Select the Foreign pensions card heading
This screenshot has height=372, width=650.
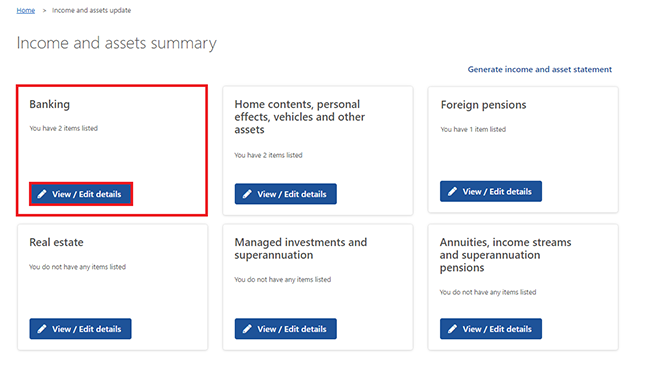pyautogui.click(x=483, y=105)
